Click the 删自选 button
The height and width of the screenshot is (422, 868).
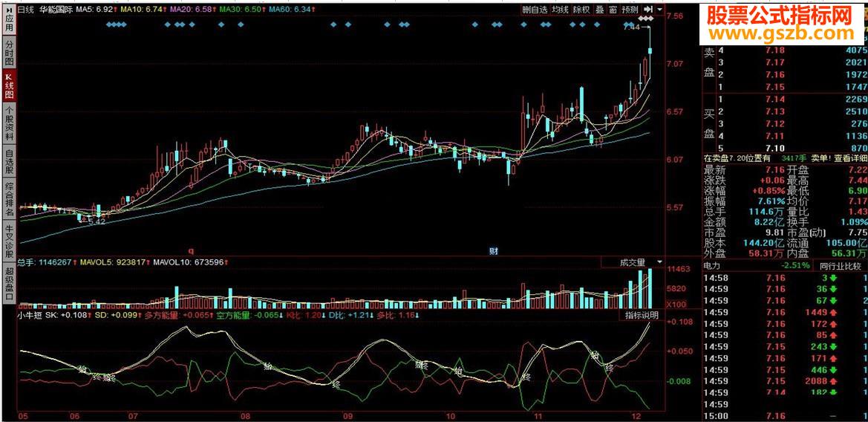point(535,10)
